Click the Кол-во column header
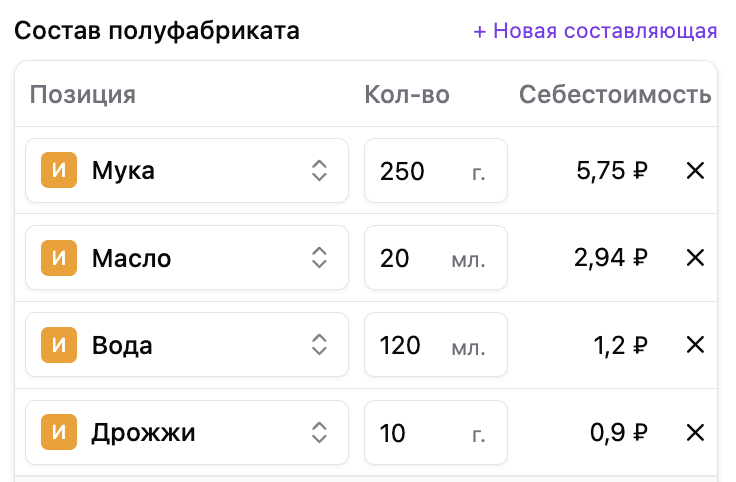The height and width of the screenshot is (482, 736). point(407,94)
